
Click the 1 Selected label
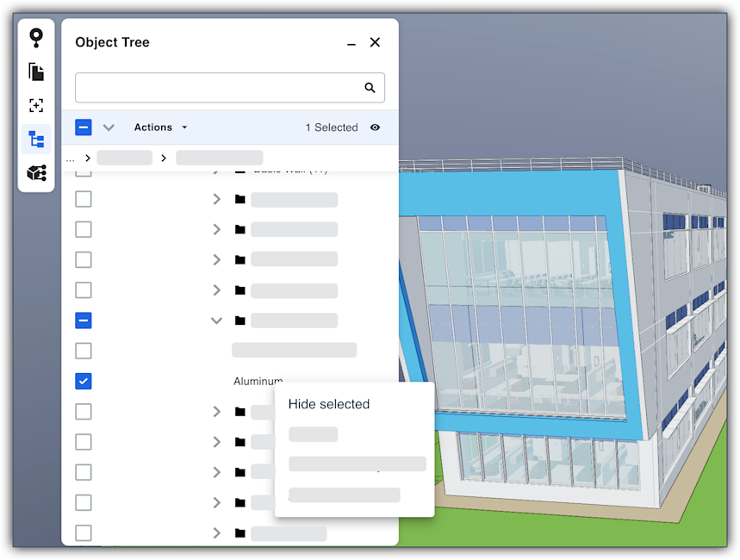pos(332,128)
